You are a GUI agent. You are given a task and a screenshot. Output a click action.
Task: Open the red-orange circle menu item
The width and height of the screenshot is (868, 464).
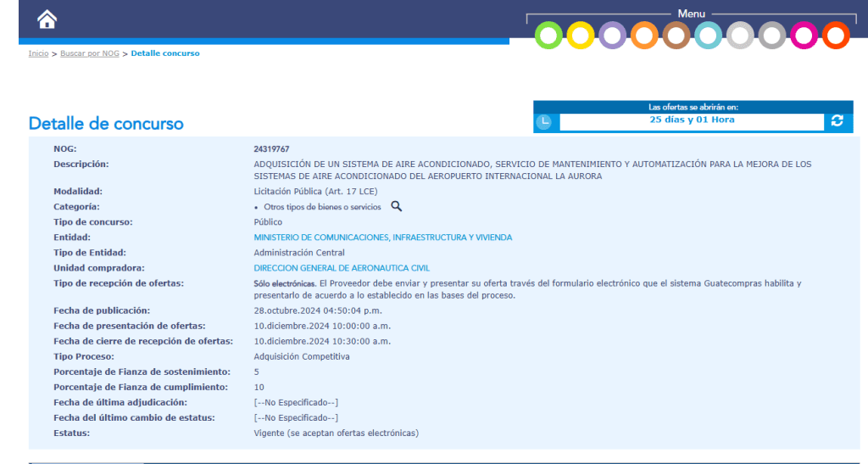(x=836, y=36)
